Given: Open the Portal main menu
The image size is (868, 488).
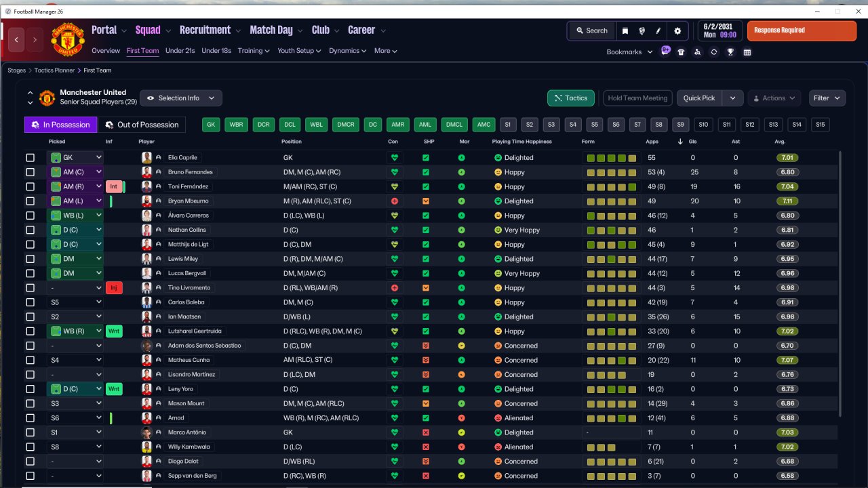Looking at the screenshot, I should point(108,30).
